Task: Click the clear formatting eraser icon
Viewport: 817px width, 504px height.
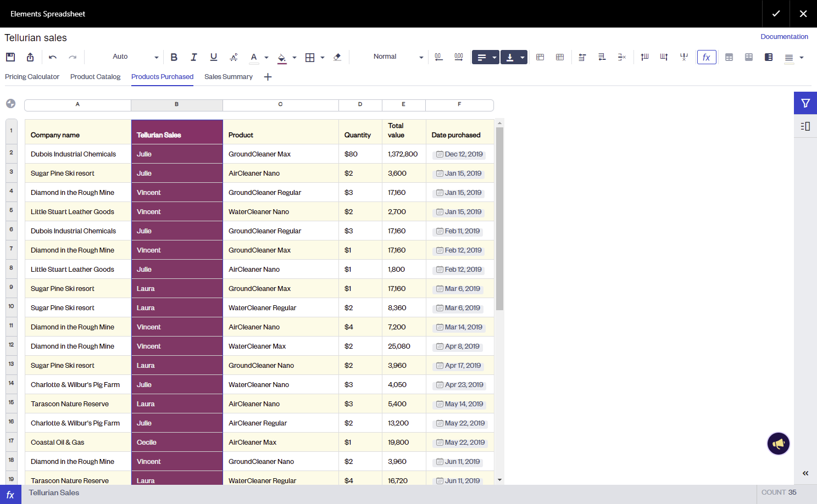Action: tap(337, 57)
